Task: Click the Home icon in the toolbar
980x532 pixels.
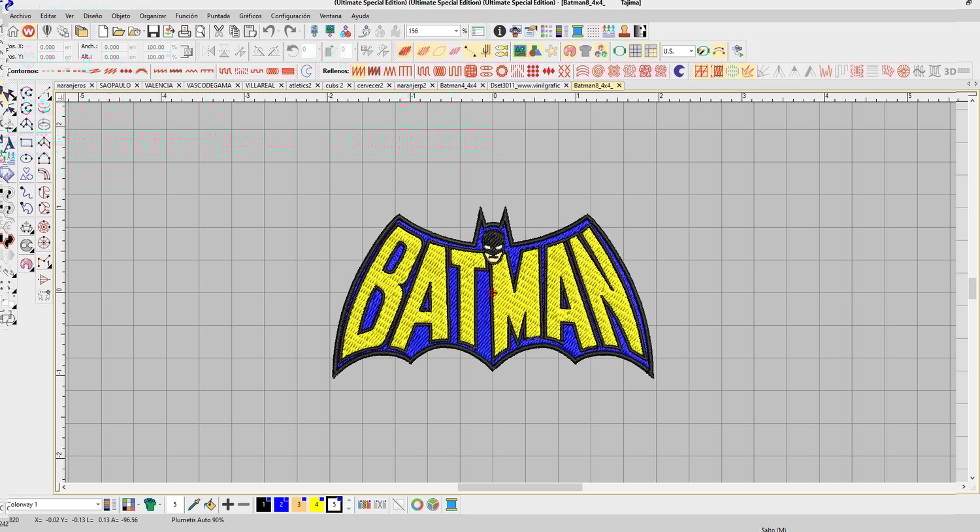Action: 13,31
